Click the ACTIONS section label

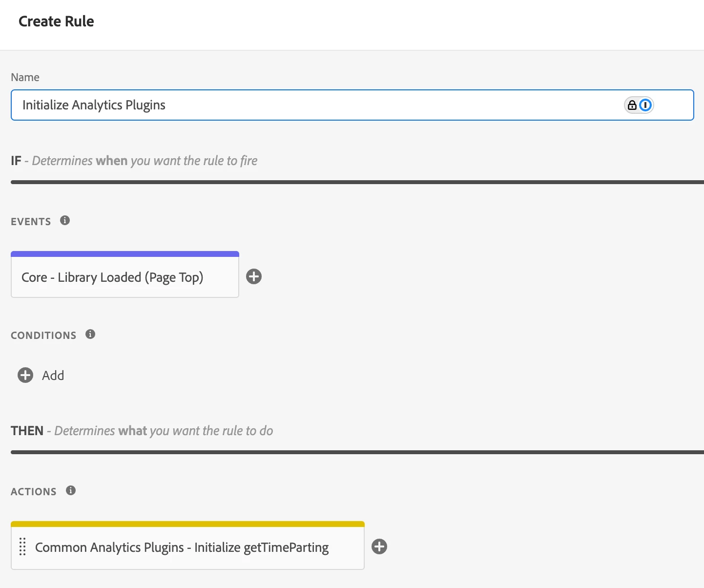pyautogui.click(x=34, y=492)
